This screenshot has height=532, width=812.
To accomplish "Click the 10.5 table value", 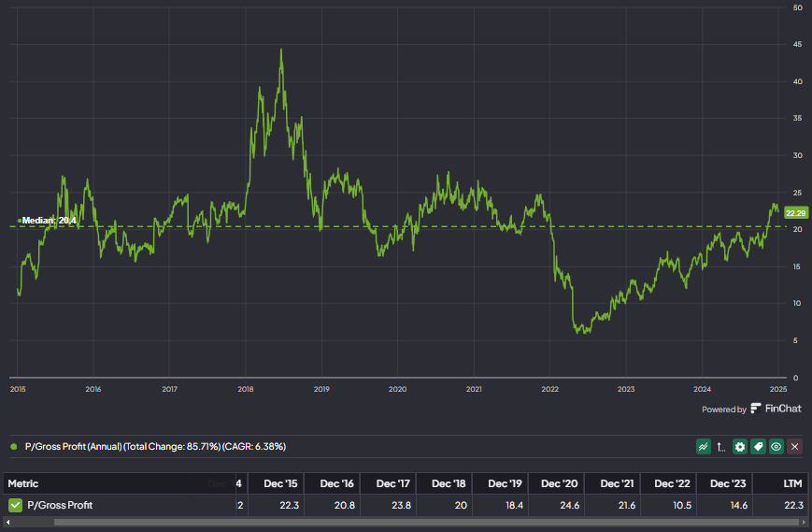I will [682, 505].
